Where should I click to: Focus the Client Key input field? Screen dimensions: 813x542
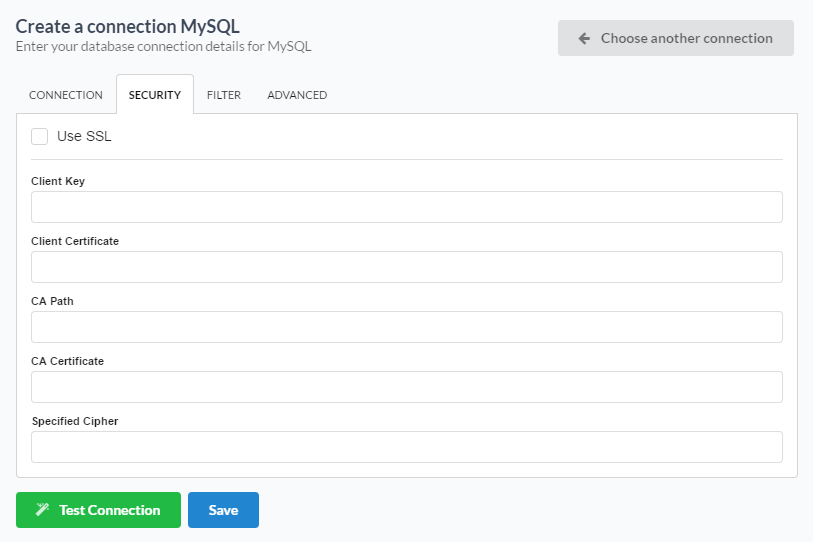click(406, 207)
